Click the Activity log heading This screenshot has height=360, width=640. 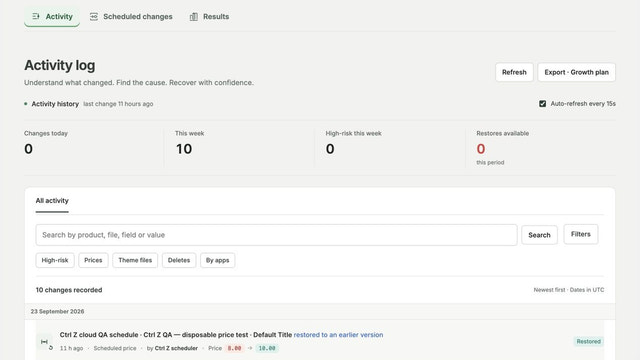click(x=60, y=65)
